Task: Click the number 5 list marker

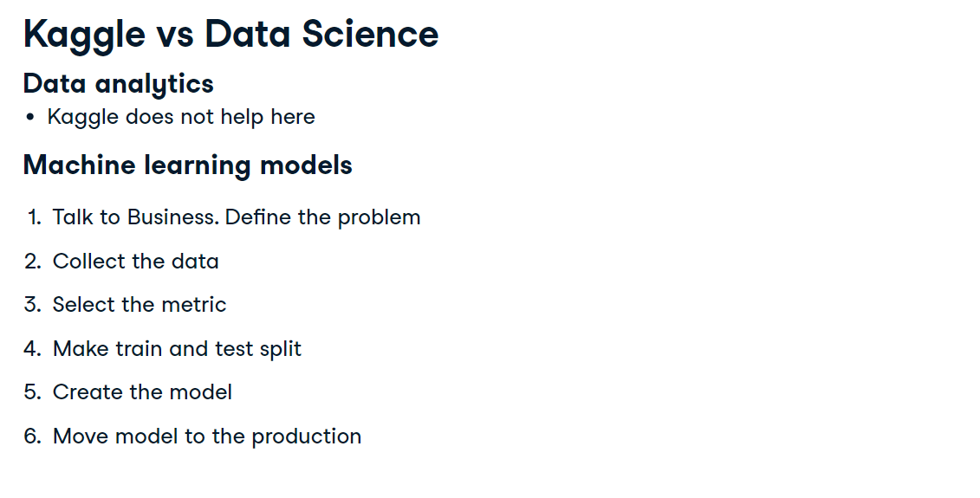Action: click(33, 392)
